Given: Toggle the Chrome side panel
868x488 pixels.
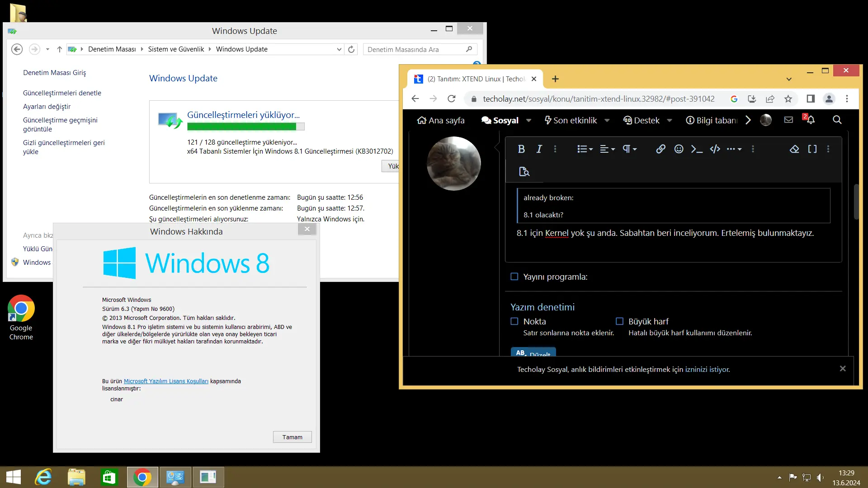Looking at the screenshot, I should tap(811, 99).
